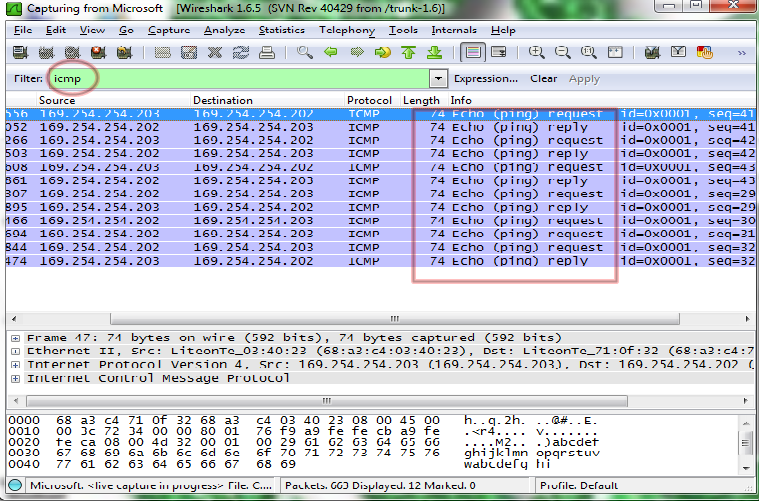This screenshot has width=759, height=501.
Task: Open the filter history dropdown arrow
Action: click(438, 78)
